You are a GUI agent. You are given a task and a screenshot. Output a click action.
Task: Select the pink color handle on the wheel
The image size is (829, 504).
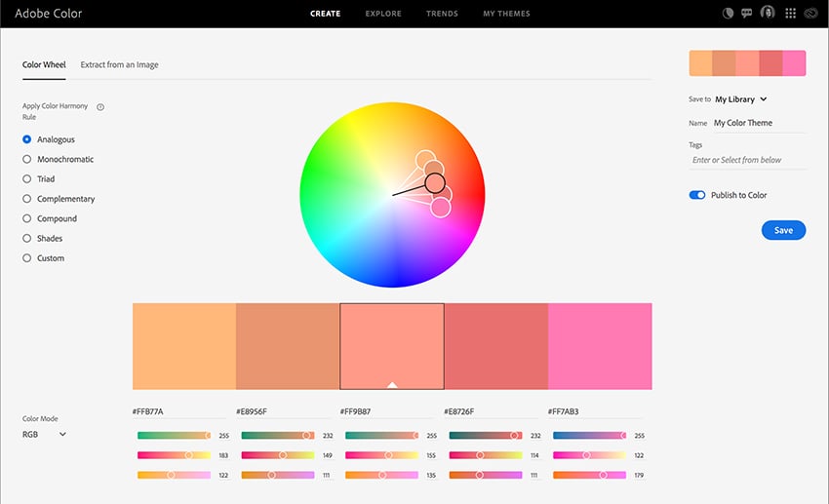pos(441,207)
